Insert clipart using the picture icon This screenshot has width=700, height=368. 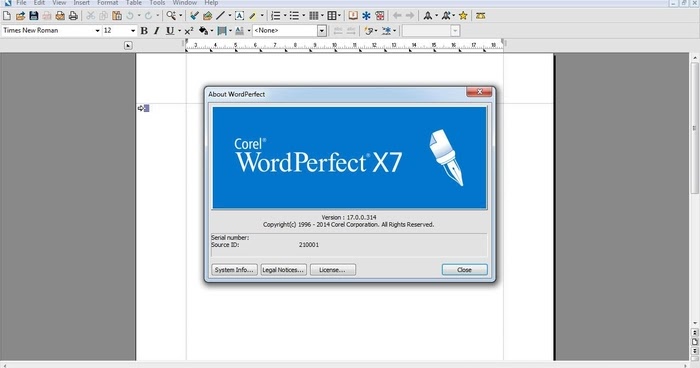207,16
